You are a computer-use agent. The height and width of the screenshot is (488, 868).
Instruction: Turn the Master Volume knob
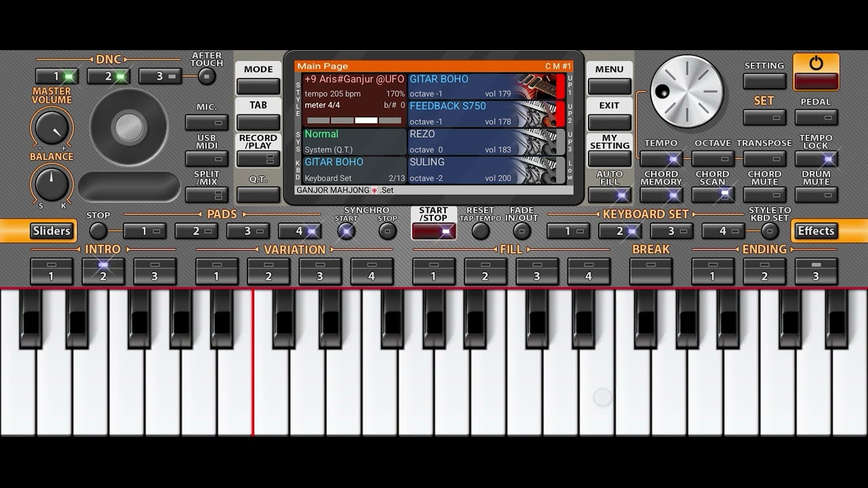click(52, 128)
